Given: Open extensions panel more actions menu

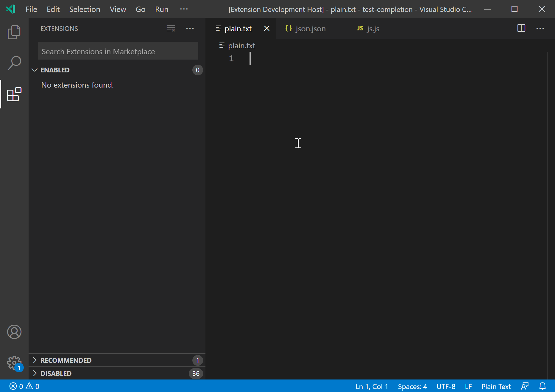Looking at the screenshot, I should point(190,28).
